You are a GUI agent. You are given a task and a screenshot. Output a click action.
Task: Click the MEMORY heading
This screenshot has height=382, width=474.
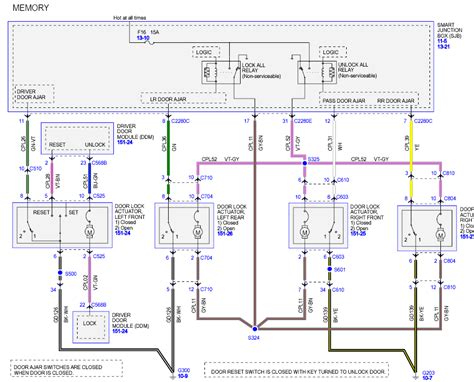31,8
